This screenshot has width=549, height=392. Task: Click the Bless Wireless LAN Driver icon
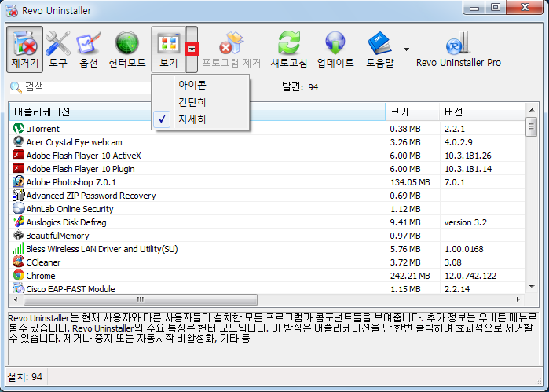click(x=18, y=248)
